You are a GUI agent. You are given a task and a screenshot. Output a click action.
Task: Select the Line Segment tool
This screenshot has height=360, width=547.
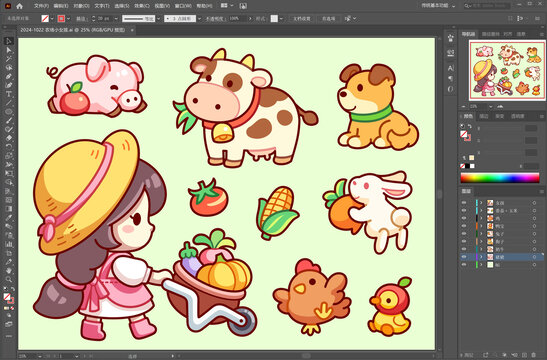(x=9, y=103)
